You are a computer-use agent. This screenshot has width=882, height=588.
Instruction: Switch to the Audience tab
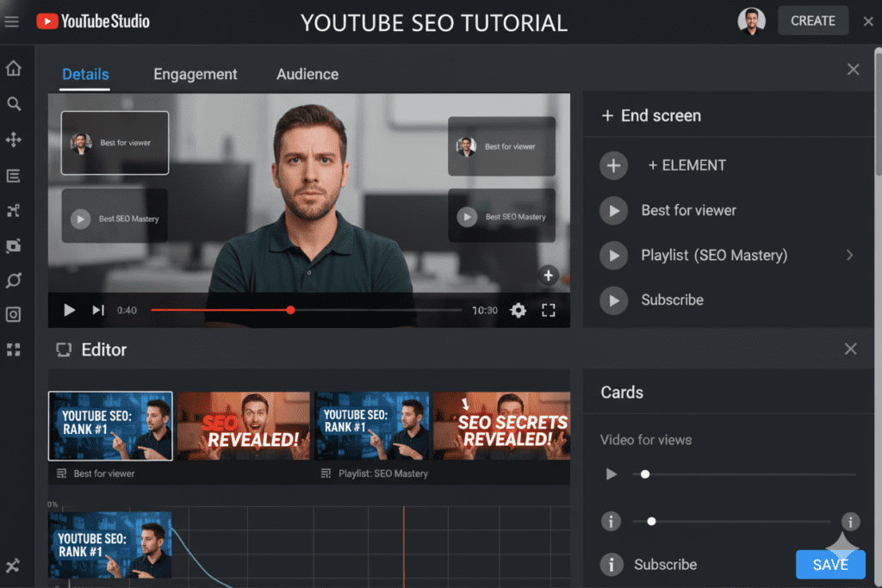pyautogui.click(x=307, y=74)
